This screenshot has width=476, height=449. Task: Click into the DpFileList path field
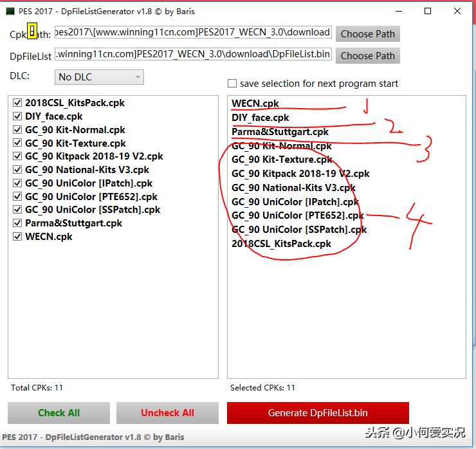tap(193, 55)
